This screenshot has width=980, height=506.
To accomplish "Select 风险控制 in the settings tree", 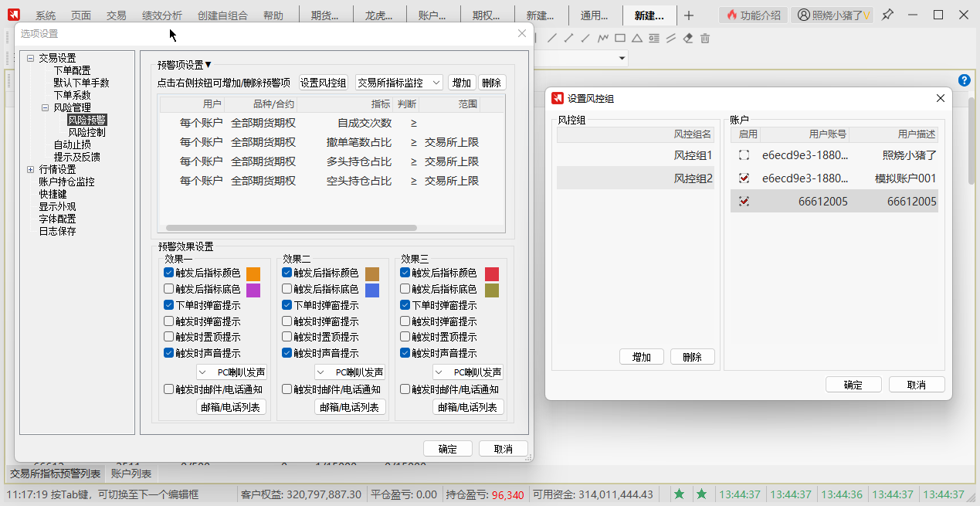I will point(86,132).
